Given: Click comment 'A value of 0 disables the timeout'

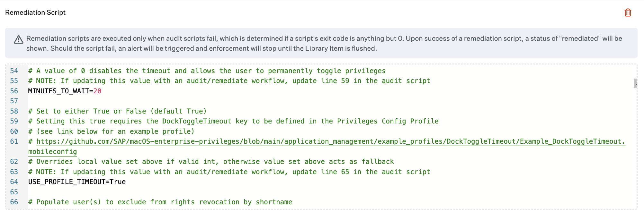Looking at the screenshot, I should [x=207, y=71].
